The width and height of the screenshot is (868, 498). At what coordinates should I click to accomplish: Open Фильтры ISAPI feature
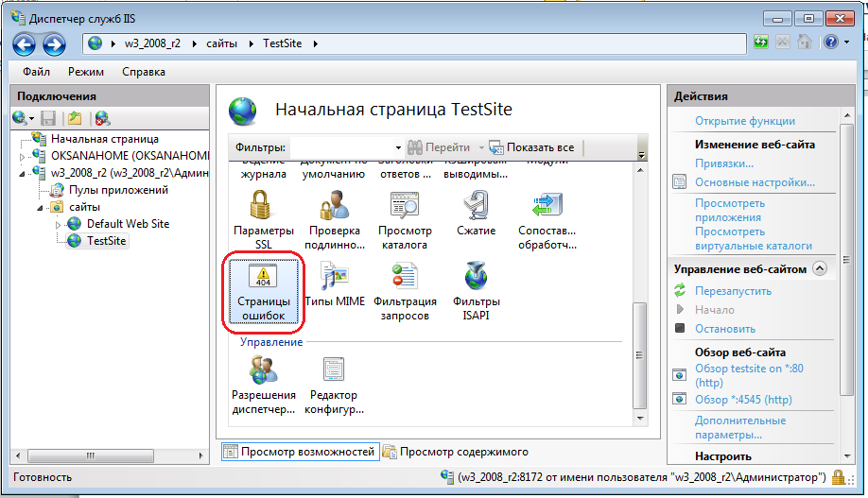pyautogui.click(x=476, y=292)
